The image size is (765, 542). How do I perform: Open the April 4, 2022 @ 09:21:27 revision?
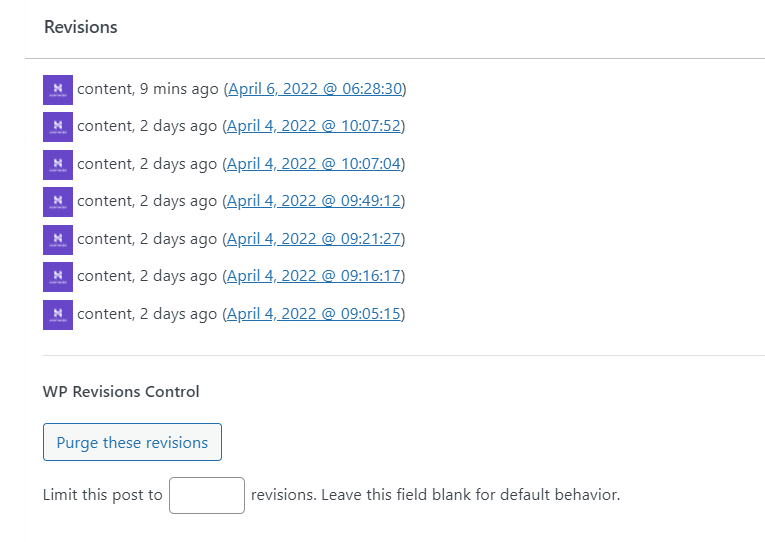click(314, 239)
